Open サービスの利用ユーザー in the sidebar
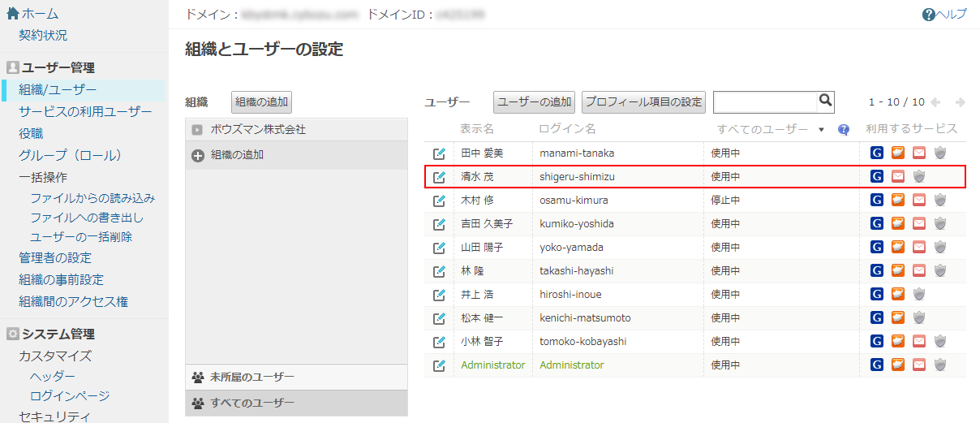Image resolution: width=980 pixels, height=423 pixels. (85, 111)
